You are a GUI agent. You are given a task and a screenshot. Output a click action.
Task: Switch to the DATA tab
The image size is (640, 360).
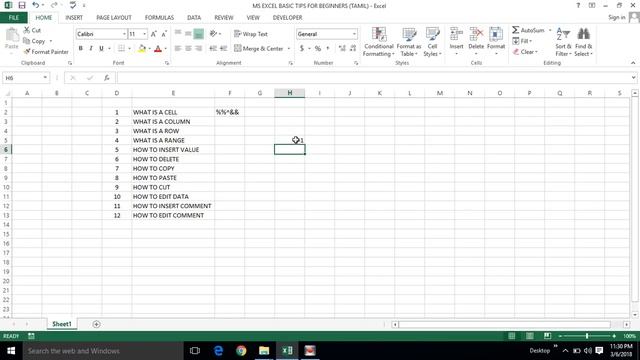click(x=194, y=18)
